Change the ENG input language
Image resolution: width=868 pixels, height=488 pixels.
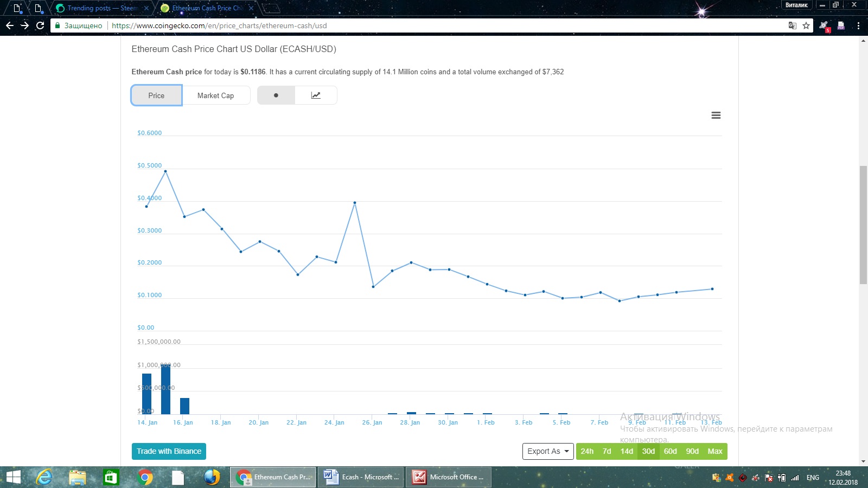[x=813, y=478]
